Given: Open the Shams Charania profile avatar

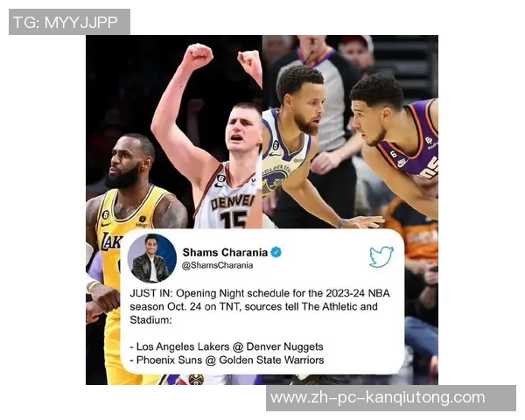Looking at the screenshot, I should [151, 258].
